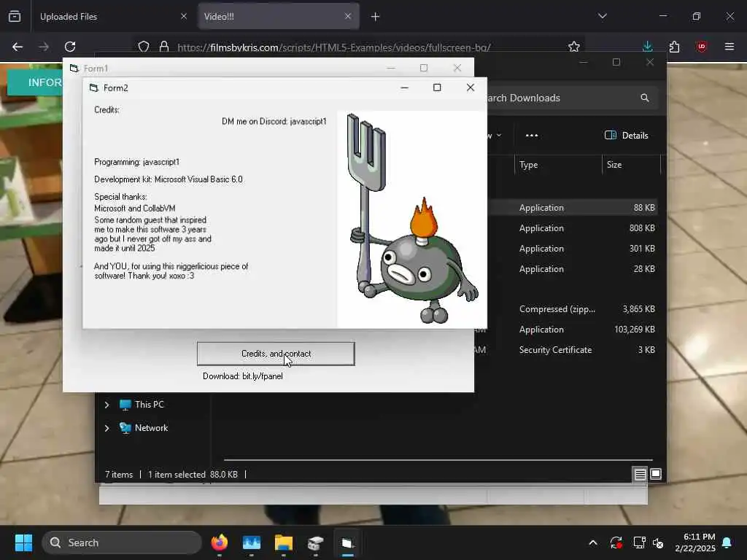Viewport: 747px width, 560px height.
Task: Open the Windows Start menu
Action: [23, 542]
